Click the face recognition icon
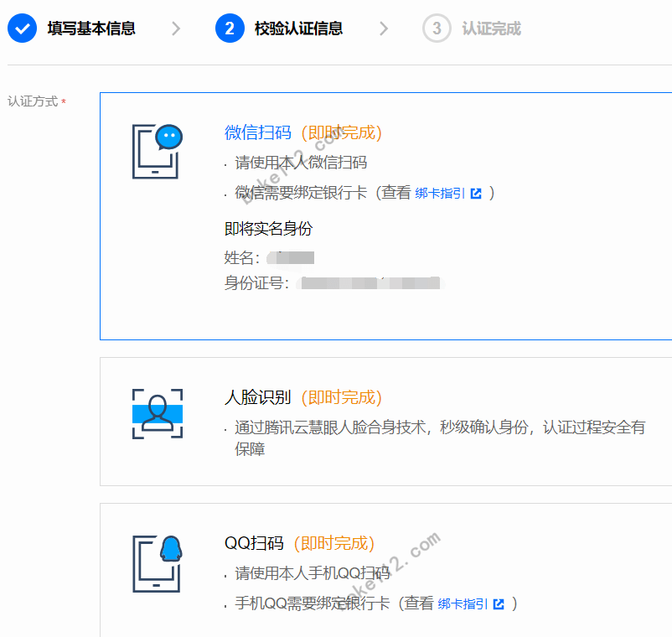Image resolution: width=672 pixels, height=637 pixels. [x=158, y=414]
